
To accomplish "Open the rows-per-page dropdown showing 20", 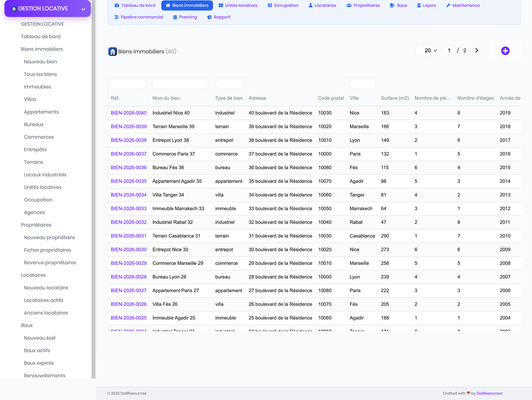I will pos(427,50).
